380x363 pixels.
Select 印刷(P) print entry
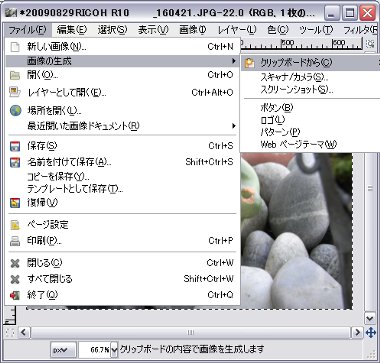pos(122,241)
